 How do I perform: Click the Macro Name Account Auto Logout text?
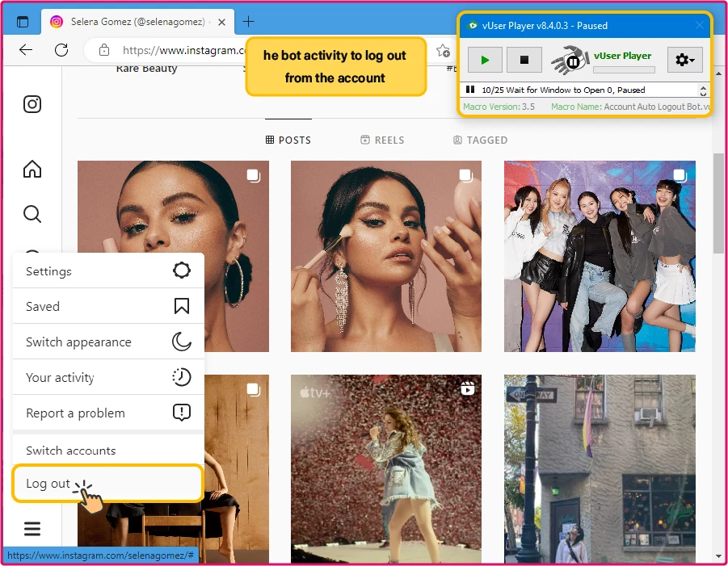[630, 107]
